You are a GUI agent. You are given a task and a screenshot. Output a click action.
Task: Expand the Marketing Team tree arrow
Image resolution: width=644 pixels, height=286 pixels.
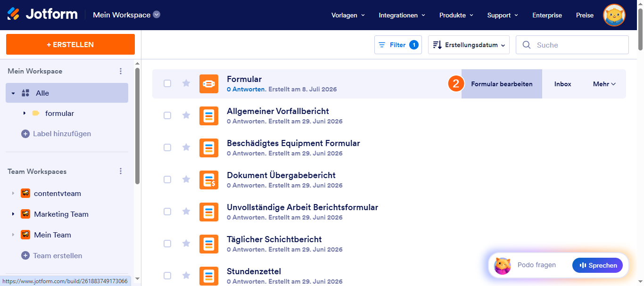click(x=13, y=214)
